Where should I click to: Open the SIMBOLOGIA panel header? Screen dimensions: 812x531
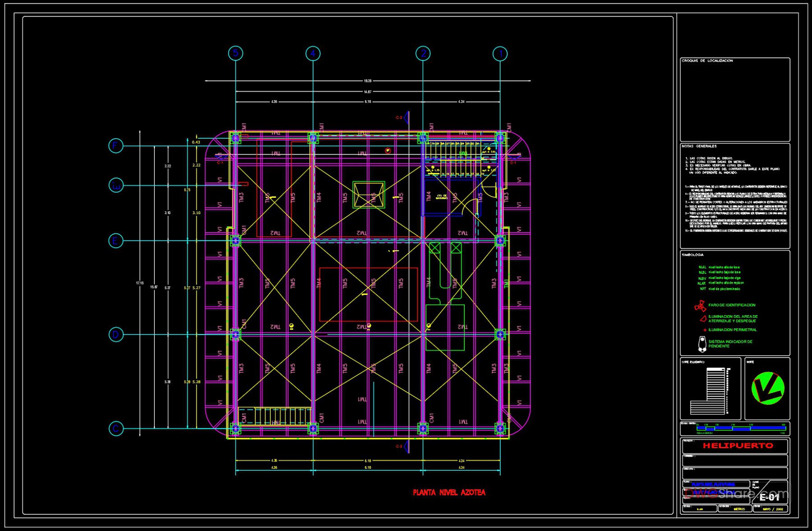[x=692, y=255]
